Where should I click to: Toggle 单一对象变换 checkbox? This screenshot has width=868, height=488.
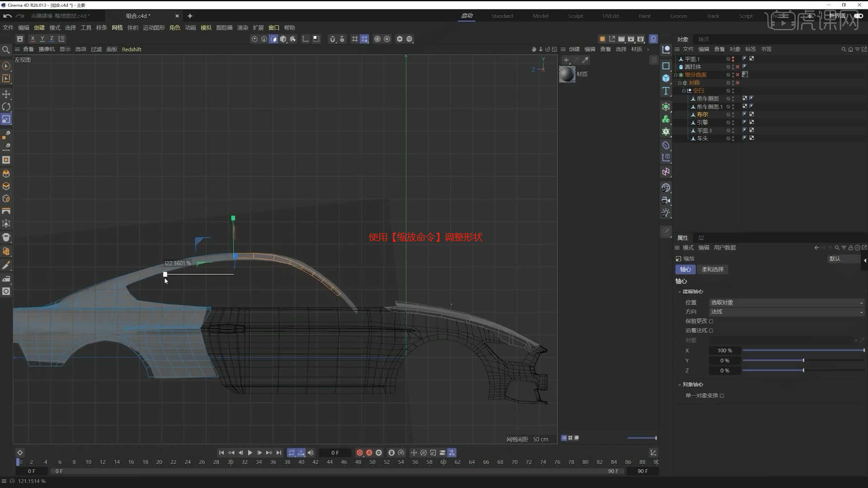[x=722, y=396]
